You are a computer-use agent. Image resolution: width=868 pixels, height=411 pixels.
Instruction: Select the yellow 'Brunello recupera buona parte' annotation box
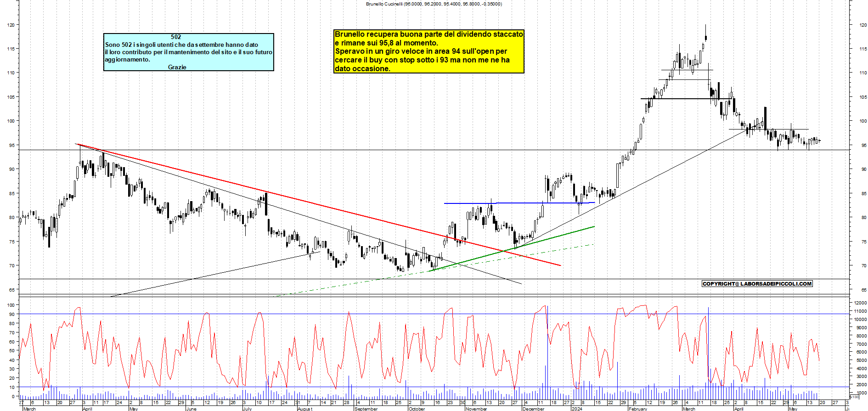pyautogui.click(x=429, y=51)
